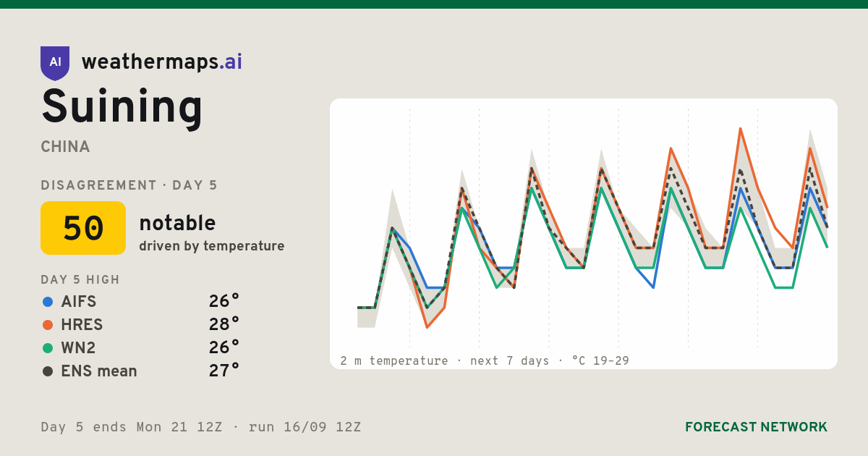
Task: Select the dark ENS mean legend dot
Action: tap(48, 371)
